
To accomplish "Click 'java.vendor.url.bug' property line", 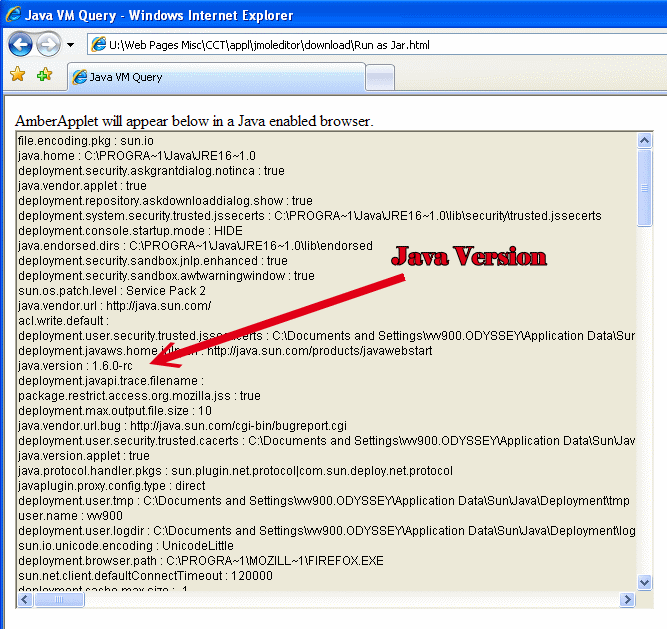I will point(182,426).
